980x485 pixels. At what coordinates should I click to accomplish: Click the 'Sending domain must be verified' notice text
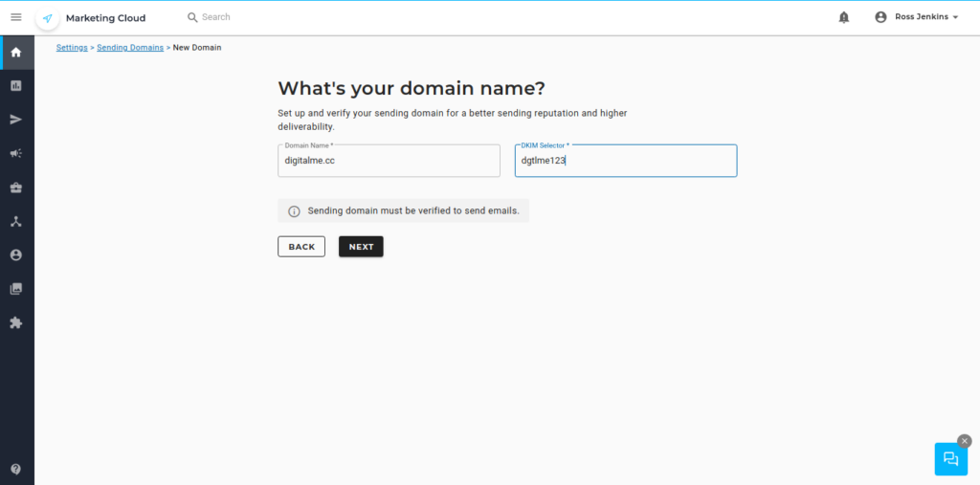click(x=413, y=211)
